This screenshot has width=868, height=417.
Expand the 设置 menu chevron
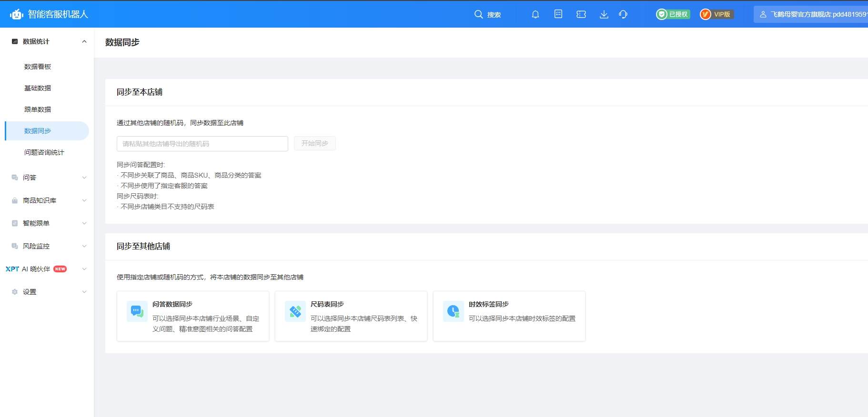click(84, 292)
